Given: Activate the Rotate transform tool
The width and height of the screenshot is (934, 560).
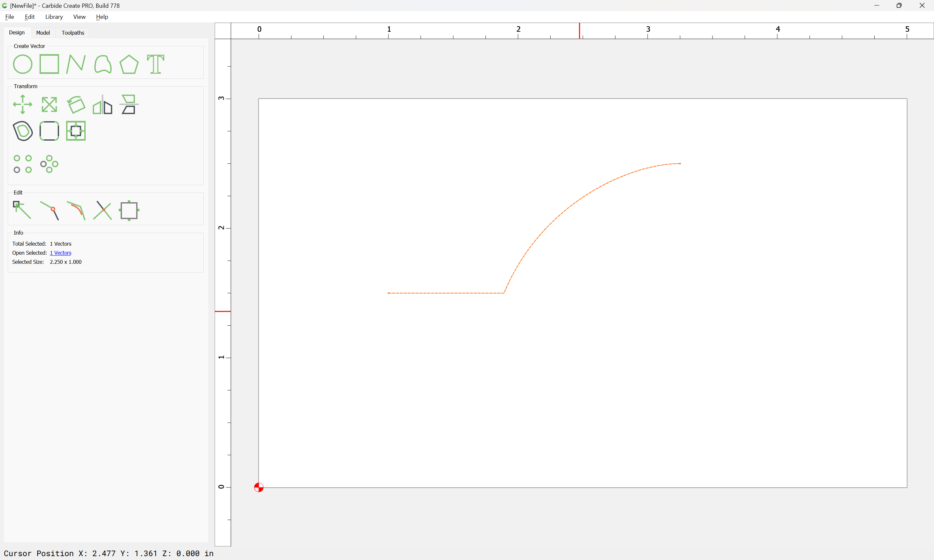Looking at the screenshot, I should click(76, 105).
